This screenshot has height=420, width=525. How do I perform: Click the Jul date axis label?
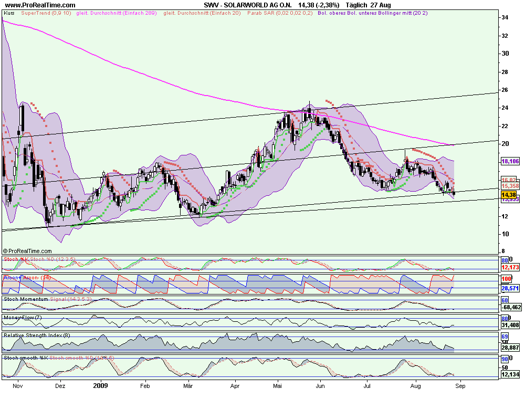[367, 386]
